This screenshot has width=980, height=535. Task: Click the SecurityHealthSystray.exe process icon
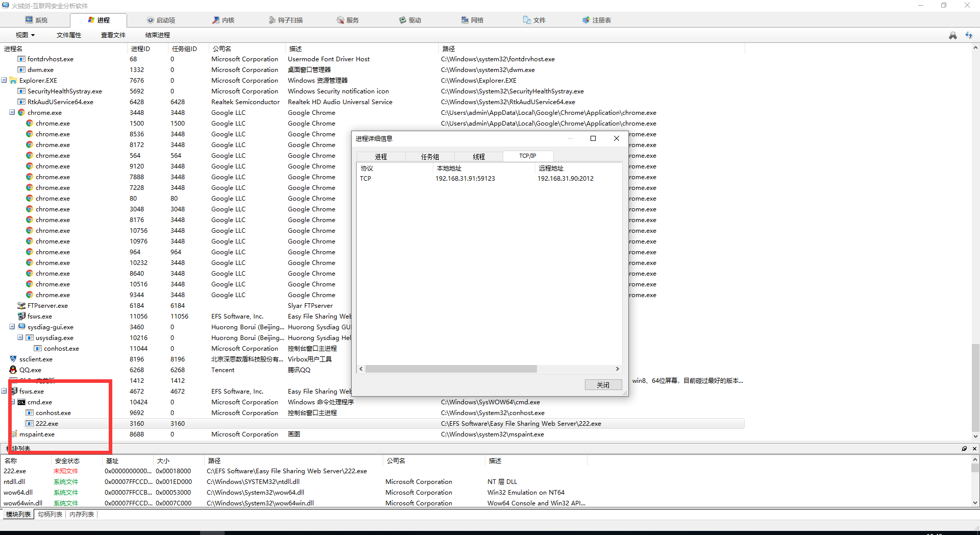click(x=21, y=91)
